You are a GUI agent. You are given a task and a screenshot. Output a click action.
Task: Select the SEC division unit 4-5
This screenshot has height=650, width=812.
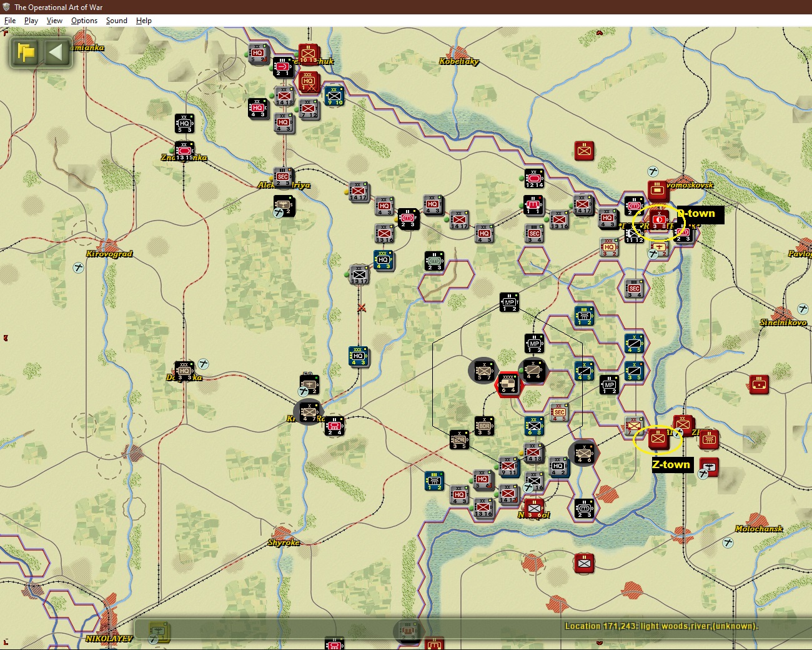[560, 412]
